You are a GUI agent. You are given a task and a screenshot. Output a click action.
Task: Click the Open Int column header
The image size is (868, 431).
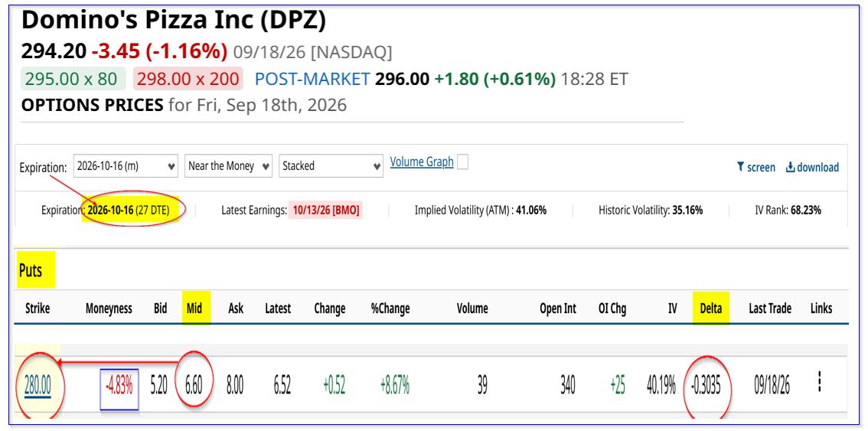[558, 309]
